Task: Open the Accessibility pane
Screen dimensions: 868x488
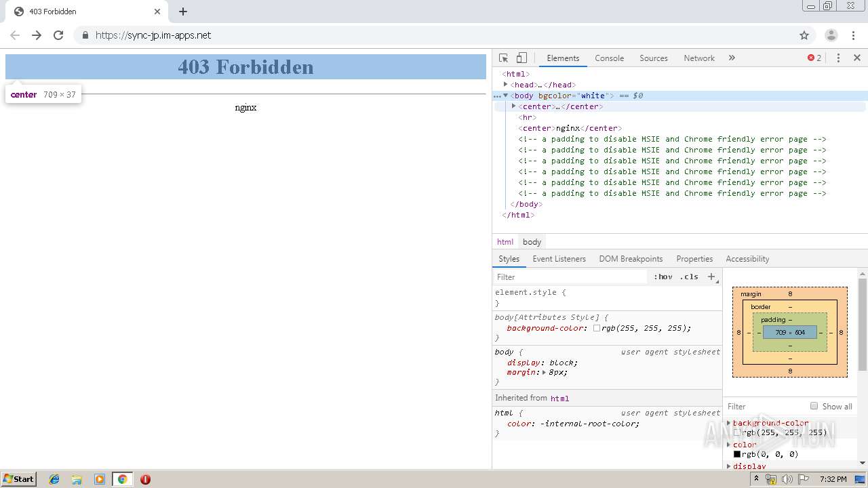Action: pos(747,259)
